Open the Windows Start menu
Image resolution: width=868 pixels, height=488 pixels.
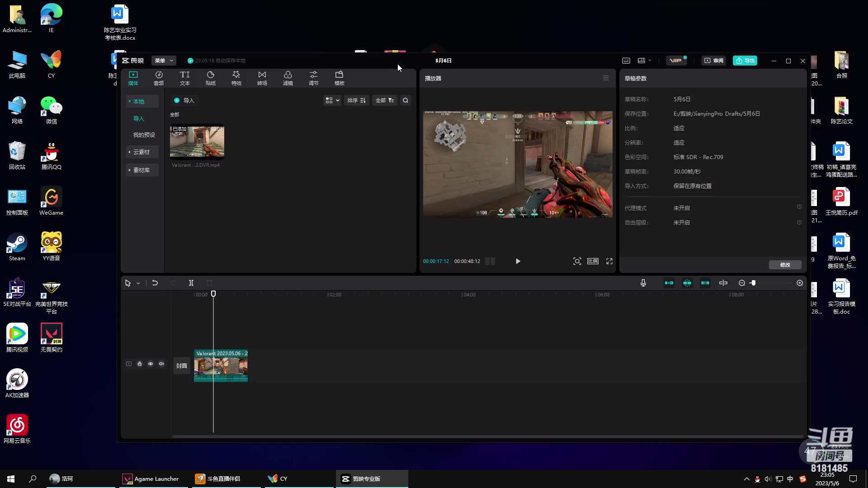(x=11, y=479)
